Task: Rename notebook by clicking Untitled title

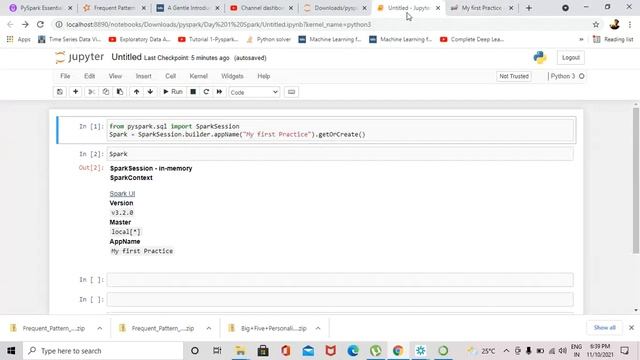Action: click(x=126, y=57)
